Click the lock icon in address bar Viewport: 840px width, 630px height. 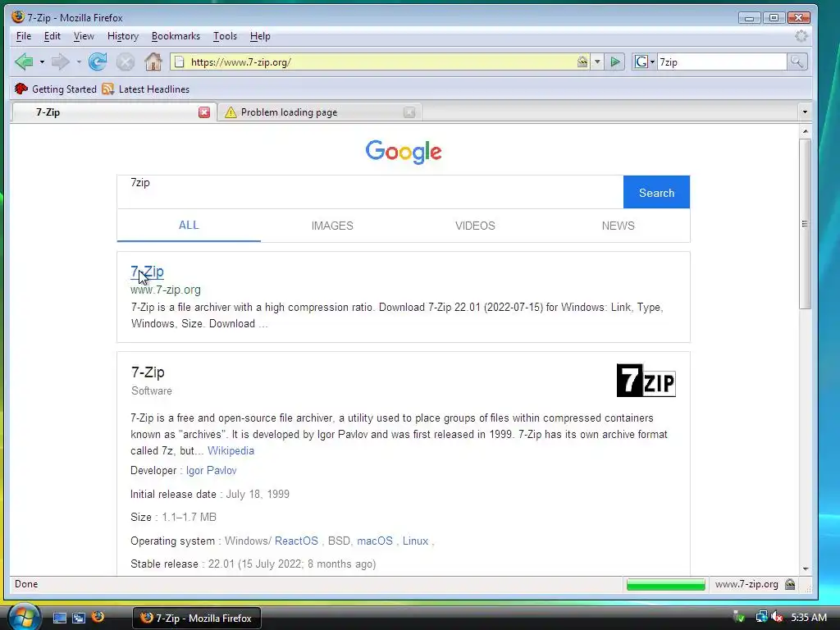coord(582,62)
